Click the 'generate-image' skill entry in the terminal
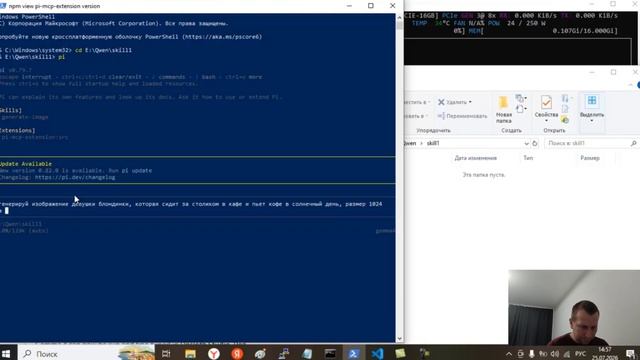Image resolution: width=640 pixels, height=360 pixels. pos(24,117)
